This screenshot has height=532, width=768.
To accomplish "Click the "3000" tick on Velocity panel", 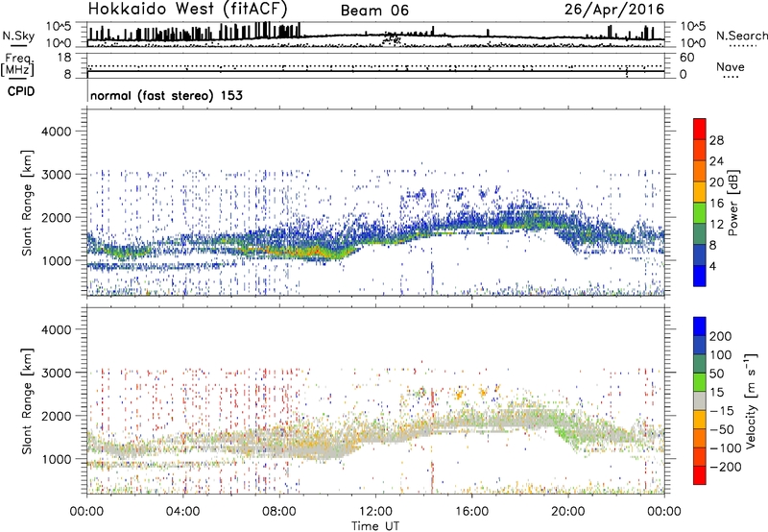I will click(56, 373).
